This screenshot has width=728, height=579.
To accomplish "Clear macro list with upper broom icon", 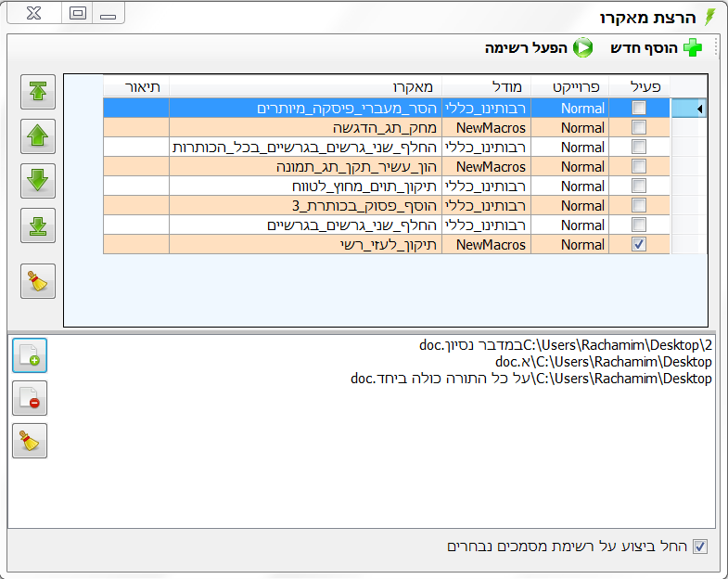I will tap(38, 281).
